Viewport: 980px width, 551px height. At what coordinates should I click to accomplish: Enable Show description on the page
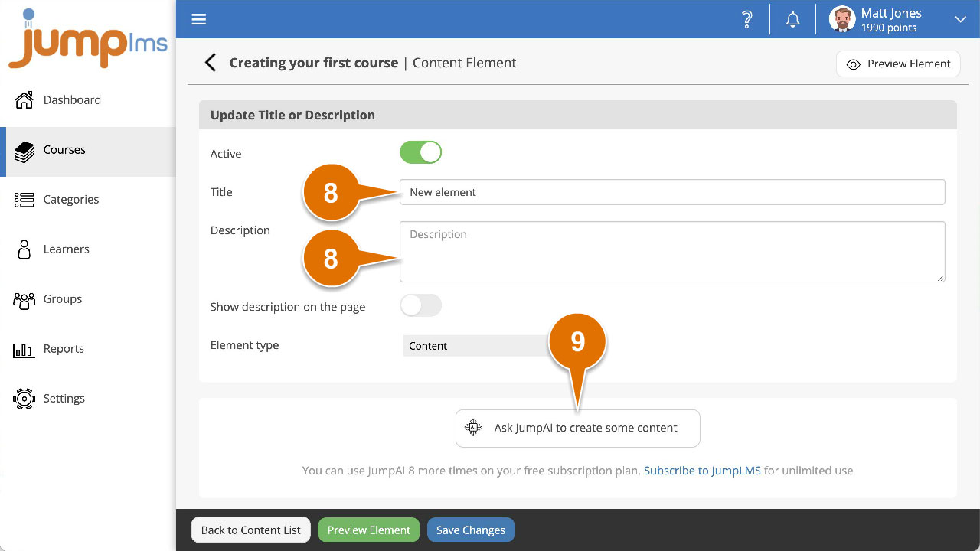420,305
